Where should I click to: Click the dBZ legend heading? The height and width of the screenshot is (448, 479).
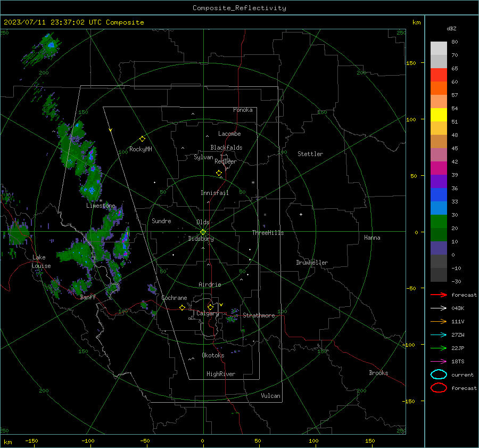tap(451, 28)
